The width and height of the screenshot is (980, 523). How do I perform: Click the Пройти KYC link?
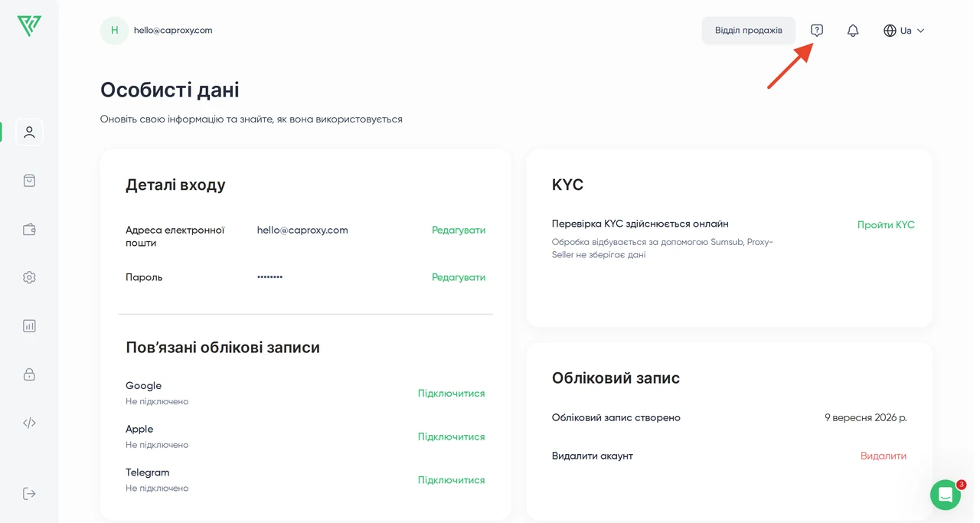pos(886,225)
